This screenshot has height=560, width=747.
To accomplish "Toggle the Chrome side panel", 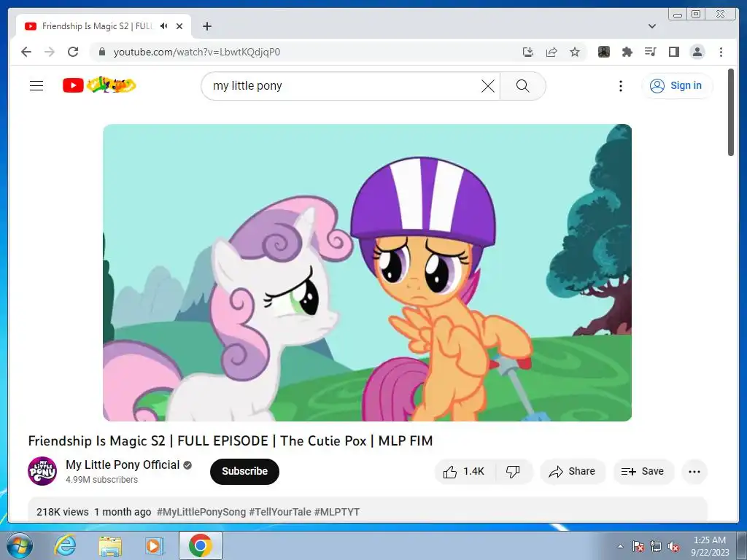I will pyautogui.click(x=673, y=52).
